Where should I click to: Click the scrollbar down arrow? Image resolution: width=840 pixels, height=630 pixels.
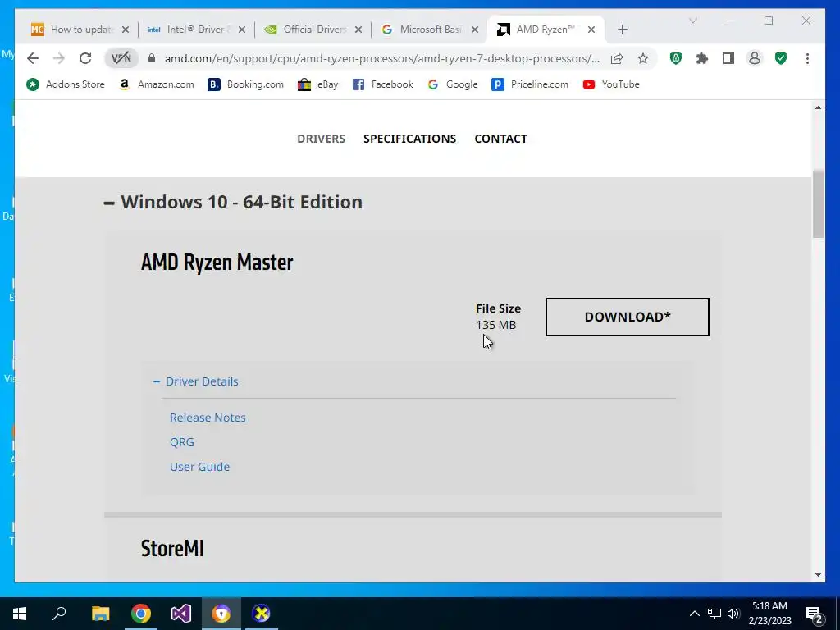click(x=818, y=575)
